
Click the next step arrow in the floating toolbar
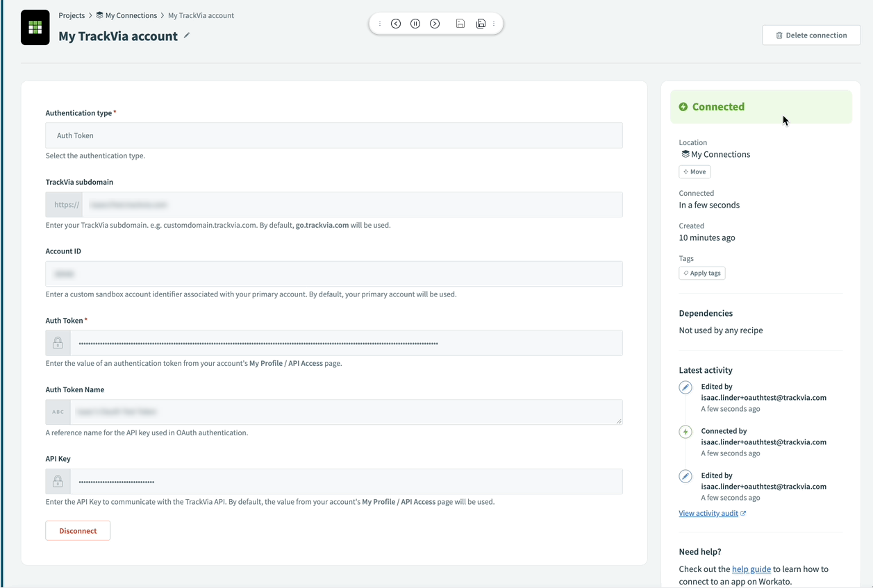(x=435, y=24)
